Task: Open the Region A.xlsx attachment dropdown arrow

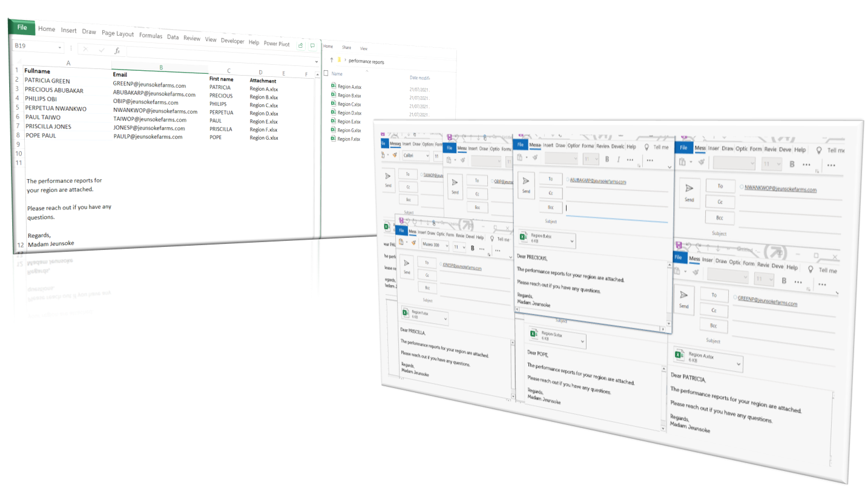Action: 740,364
